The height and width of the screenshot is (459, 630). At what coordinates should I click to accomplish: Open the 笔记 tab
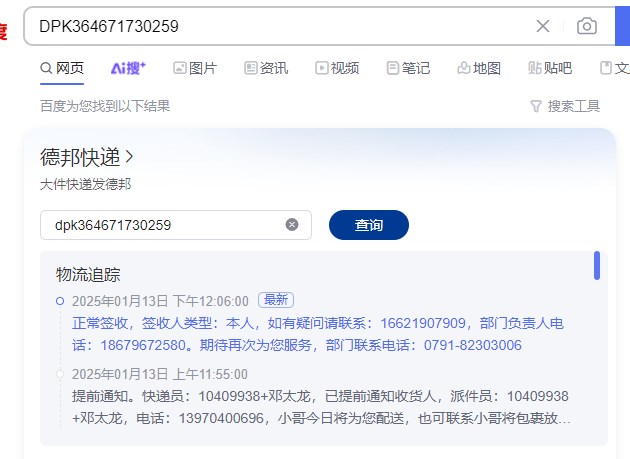coord(409,68)
